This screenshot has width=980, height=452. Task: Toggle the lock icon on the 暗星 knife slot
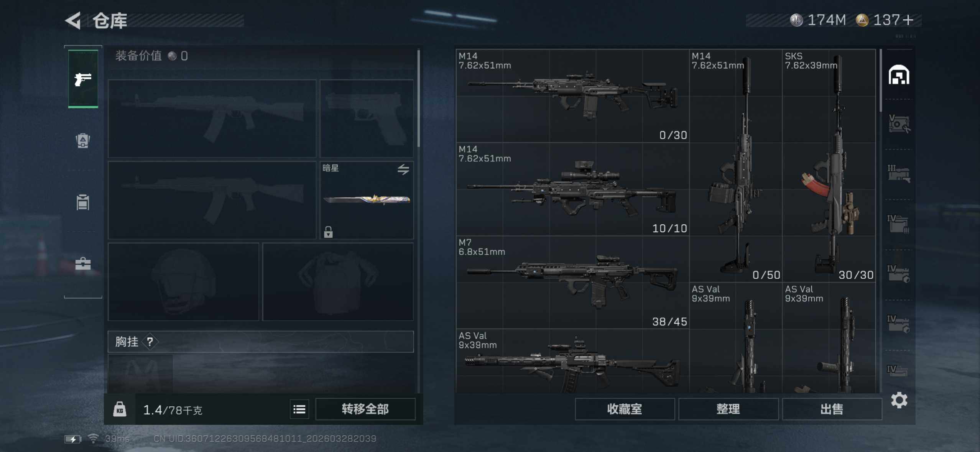tap(328, 232)
